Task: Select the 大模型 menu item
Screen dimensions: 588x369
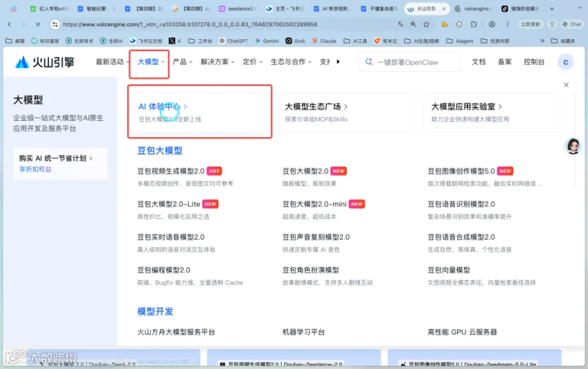Action: [x=151, y=62]
